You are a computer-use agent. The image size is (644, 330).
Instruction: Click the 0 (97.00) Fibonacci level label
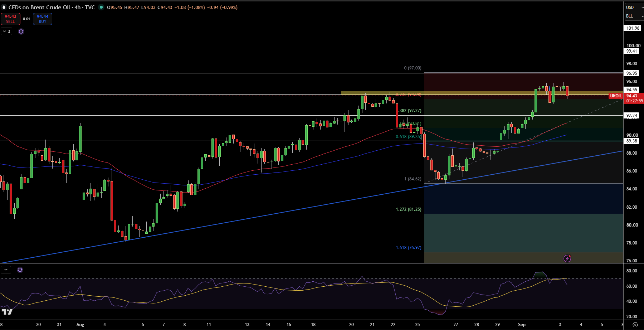click(413, 68)
